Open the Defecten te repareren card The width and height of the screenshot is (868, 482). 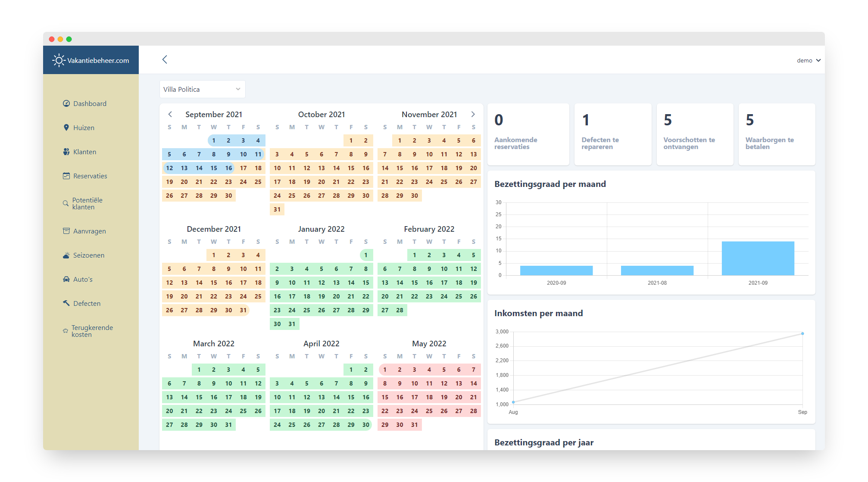pos(612,134)
